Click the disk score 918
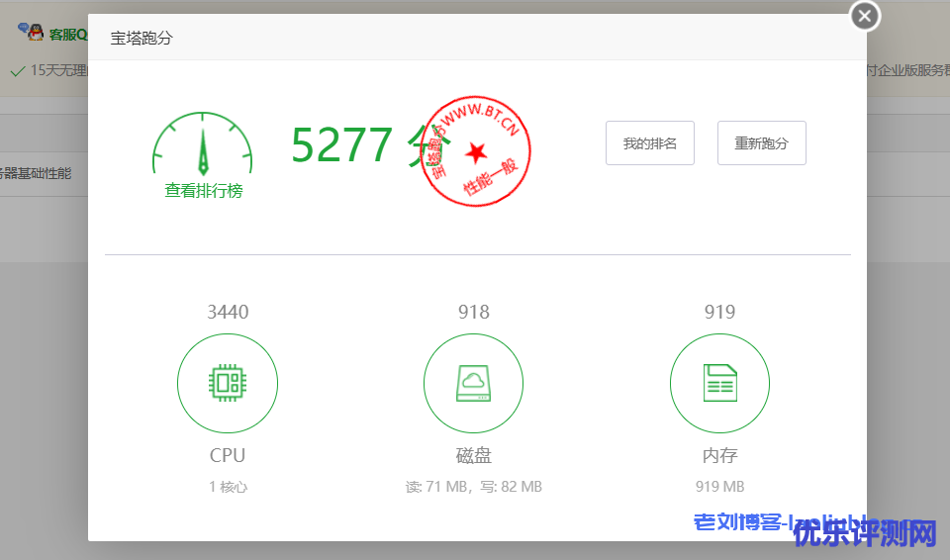The width and height of the screenshot is (950, 560). 474,312
